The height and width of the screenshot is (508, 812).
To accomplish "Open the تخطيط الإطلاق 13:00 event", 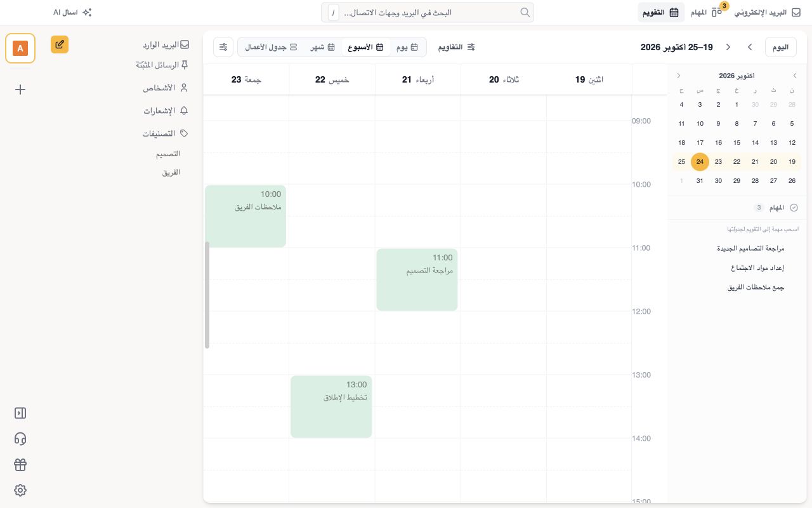I will [331, 407].
